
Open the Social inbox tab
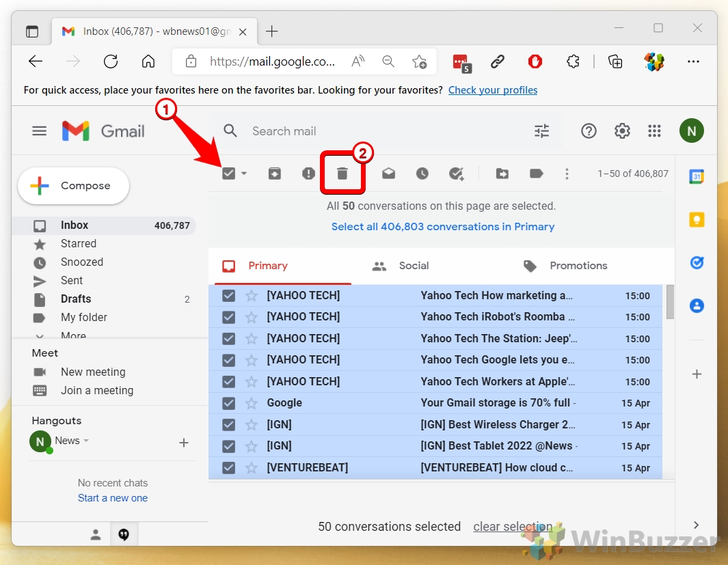tap(414, 266)
